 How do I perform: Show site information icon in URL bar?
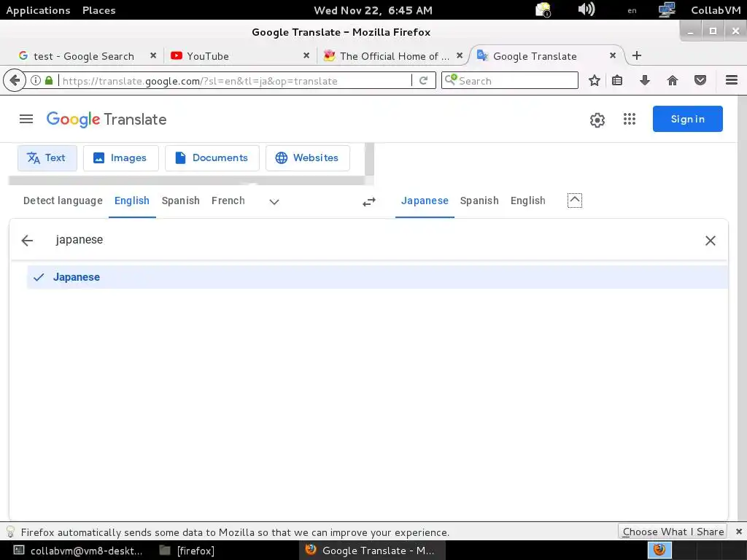click(x=36, y=80)
